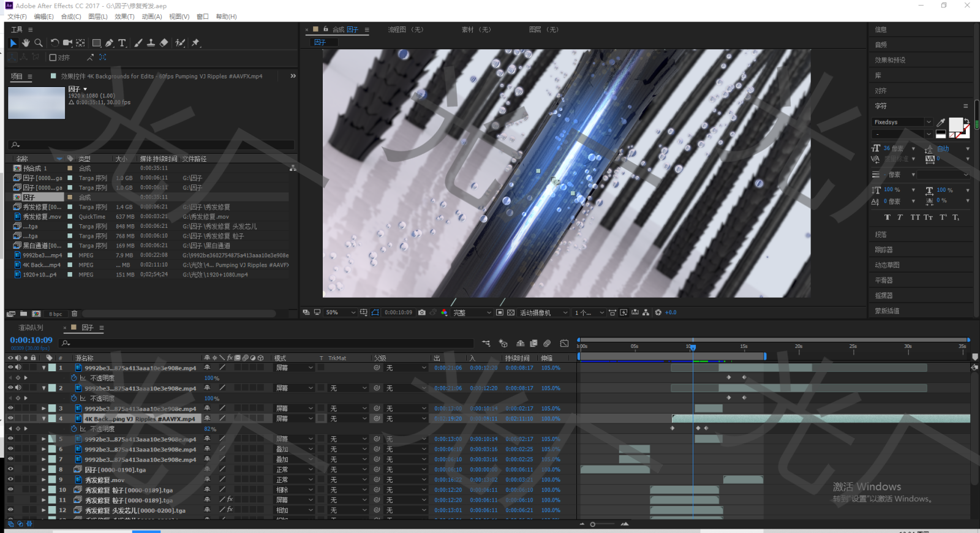Mute audio on layer 1
Viewport: 980px width, 533px height.
[x=18, y=368]
